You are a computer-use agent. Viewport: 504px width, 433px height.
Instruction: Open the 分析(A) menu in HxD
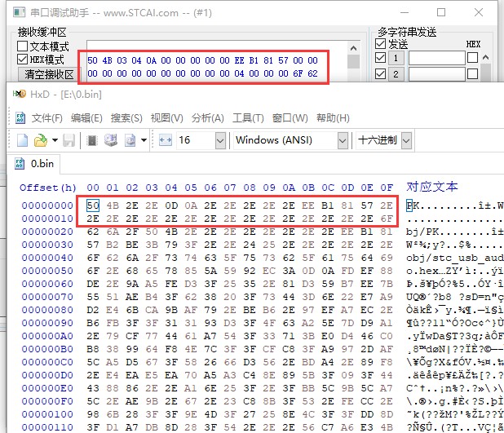tap(208, 118)
